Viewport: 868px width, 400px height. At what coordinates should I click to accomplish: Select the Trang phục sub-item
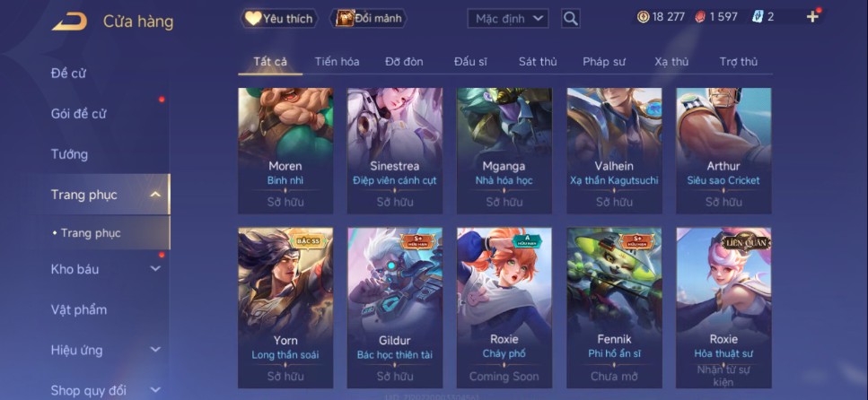pyautogui.click(x=91, y=233)
